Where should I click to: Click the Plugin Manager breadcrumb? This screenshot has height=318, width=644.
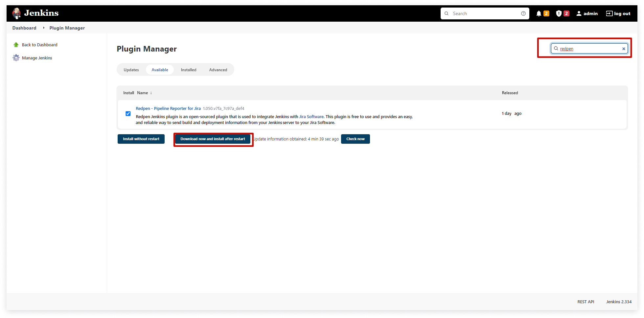67,28
